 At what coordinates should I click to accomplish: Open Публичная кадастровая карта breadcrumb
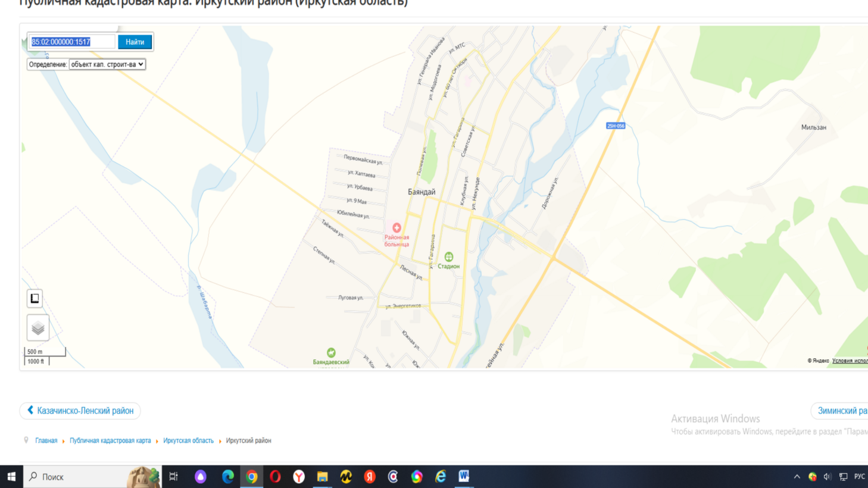(x=110, y=440)
